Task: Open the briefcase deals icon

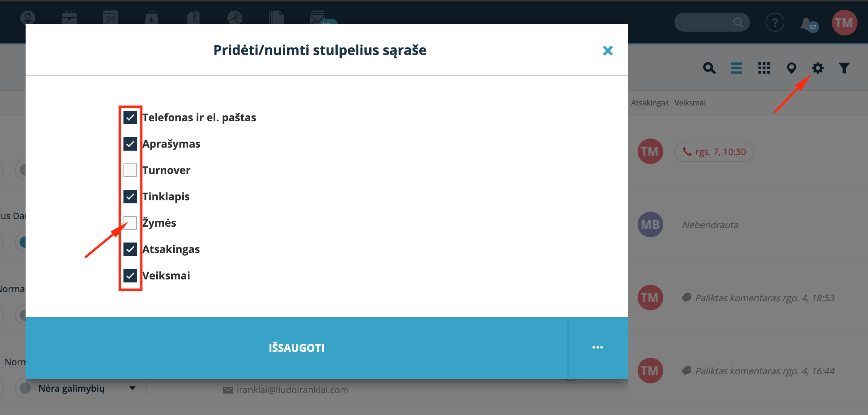Action: 69,17
